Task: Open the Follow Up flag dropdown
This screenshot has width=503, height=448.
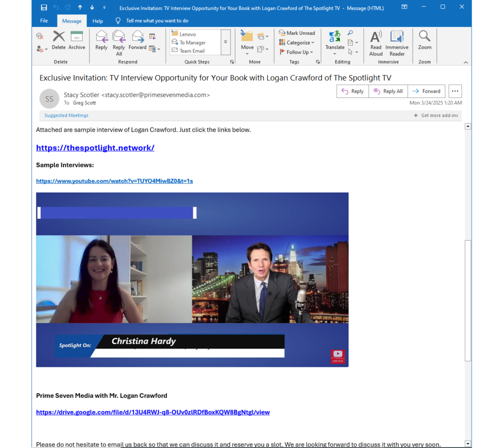Action: click(x=296, y=52)
